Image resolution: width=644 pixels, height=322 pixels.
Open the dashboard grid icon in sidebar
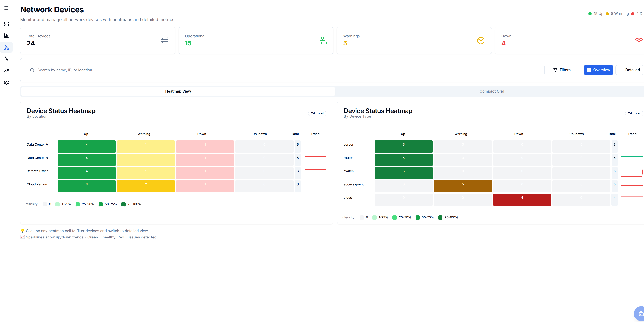[x=6, y=24]
